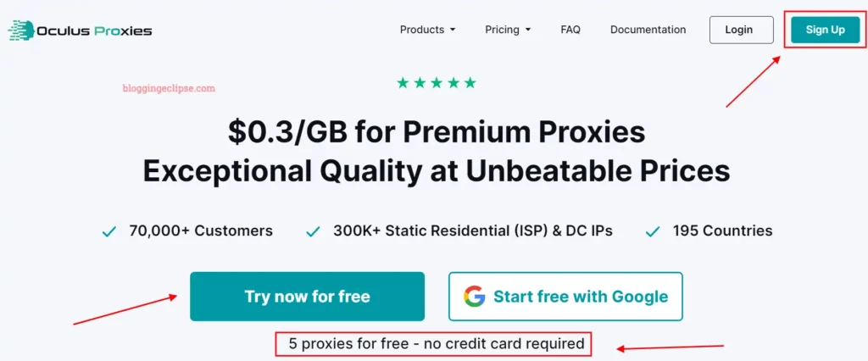The height and width of the screenshot is (361, 868).
Task: Click the 5 proxies for free text
Action: (x=437, y=344)
